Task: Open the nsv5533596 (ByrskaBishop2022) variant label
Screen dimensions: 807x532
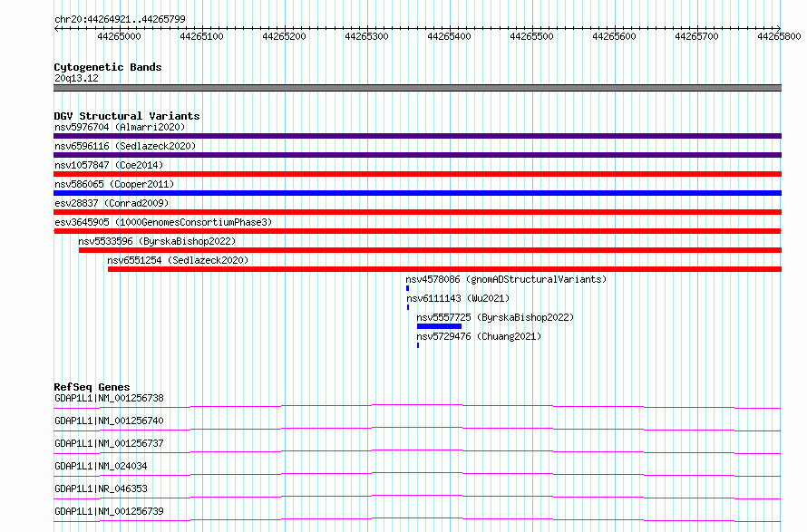Action: point(157,241)
